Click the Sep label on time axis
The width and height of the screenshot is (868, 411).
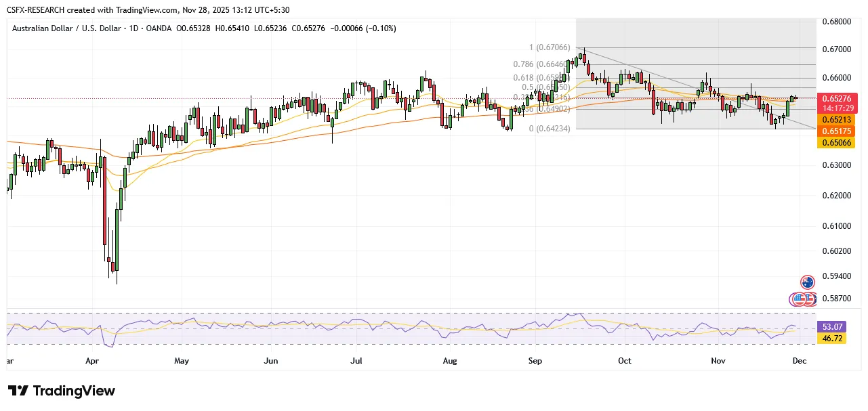(x=535, y=361)
